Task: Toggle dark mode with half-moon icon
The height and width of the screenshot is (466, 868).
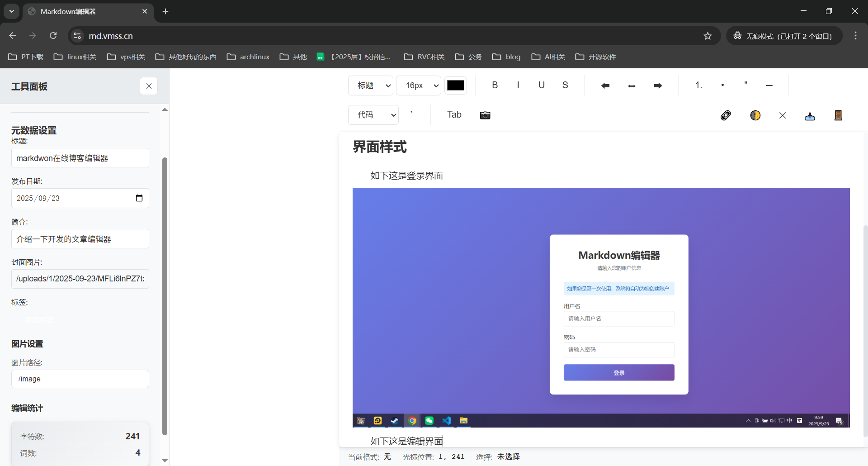Action: [x=755, y=115]
